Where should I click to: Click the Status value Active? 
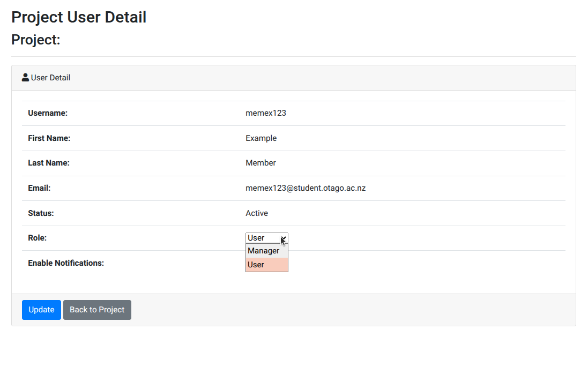coord(257,213)
